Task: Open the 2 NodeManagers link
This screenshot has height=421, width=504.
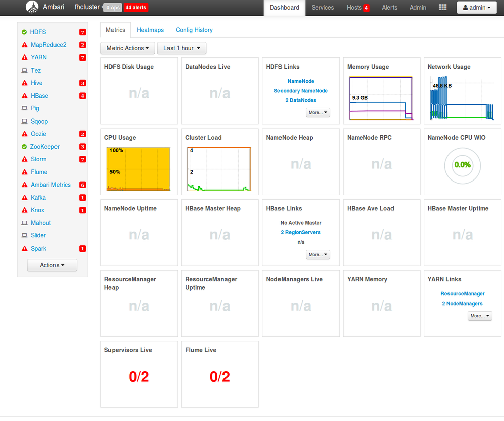Action: pyautogui.click(x=463, y=304)
